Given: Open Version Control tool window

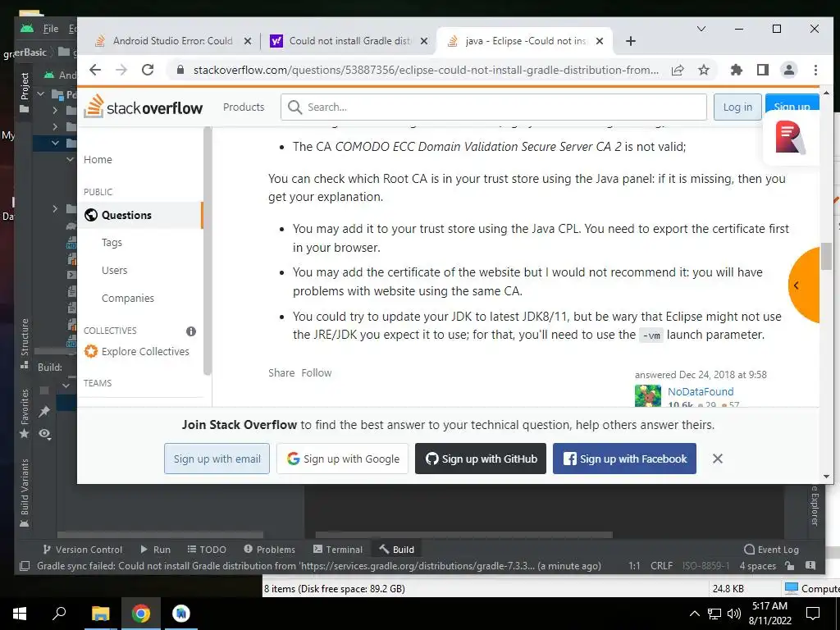Looking at the screenshot, I should click(x=82, y=549).
